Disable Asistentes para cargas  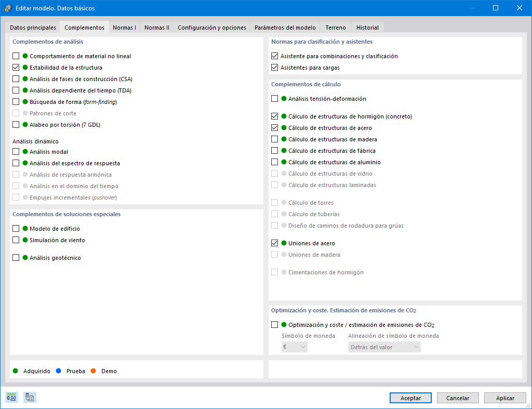pyautogui.click(x=274, y=67)
